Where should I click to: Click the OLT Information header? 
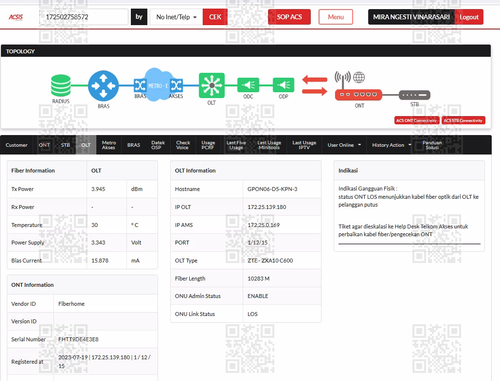195,171
